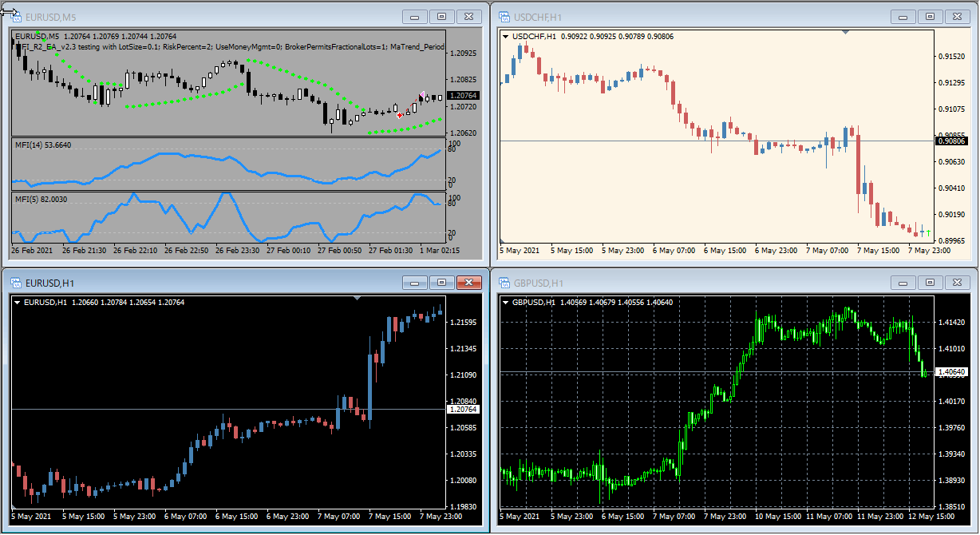
Task: Select the red trade marker on EURUSD,M5 chart
Action: pyautogui.click(x=399, y=115)
